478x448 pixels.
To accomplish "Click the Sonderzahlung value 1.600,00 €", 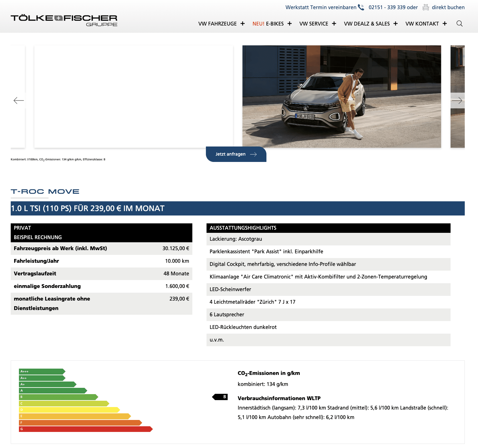I will click(177, 286).
